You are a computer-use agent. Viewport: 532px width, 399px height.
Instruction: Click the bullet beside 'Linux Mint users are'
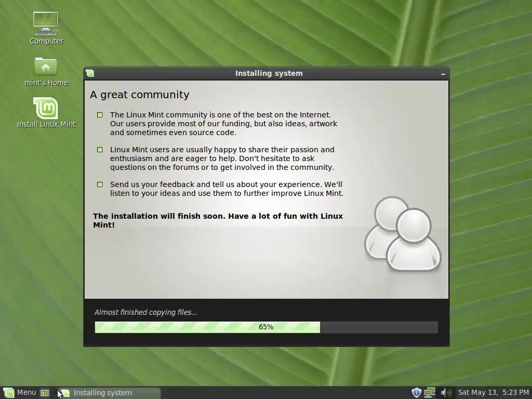[x=100, y=150]
